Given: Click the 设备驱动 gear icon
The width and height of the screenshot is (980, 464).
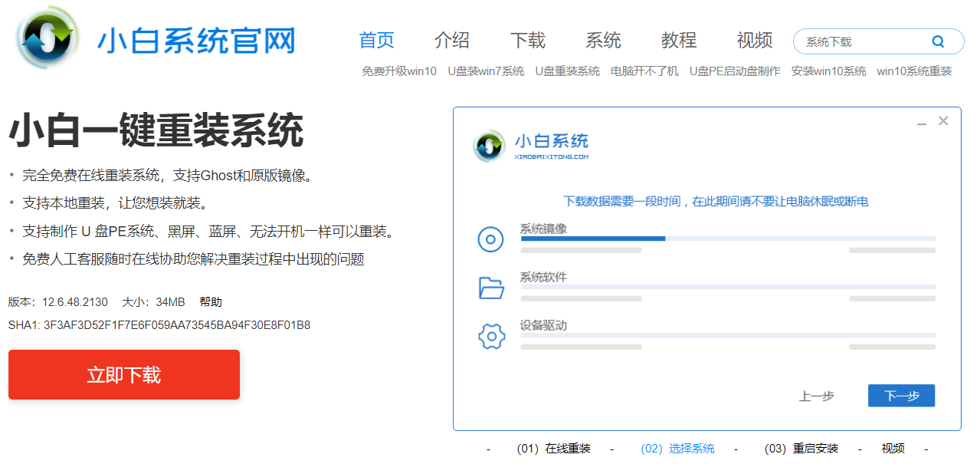Looking at the screenshot, I should click(490, 335).
